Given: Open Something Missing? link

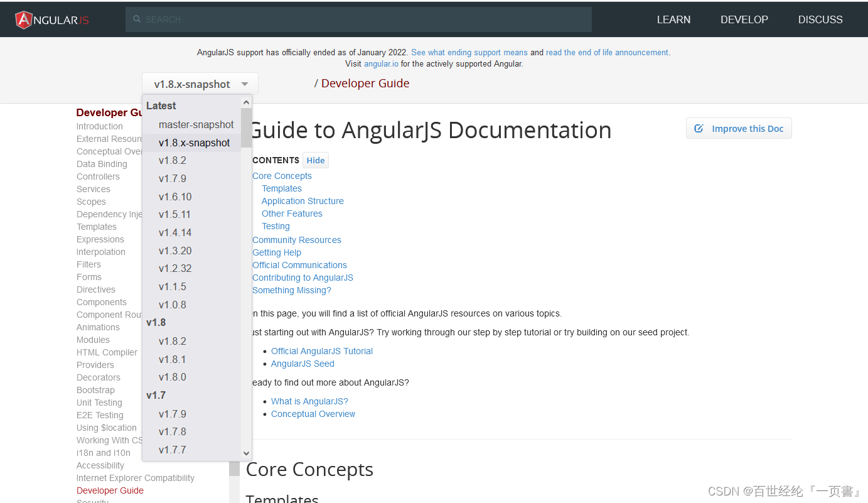Looking at the screenshot, I should click(292, 290).
